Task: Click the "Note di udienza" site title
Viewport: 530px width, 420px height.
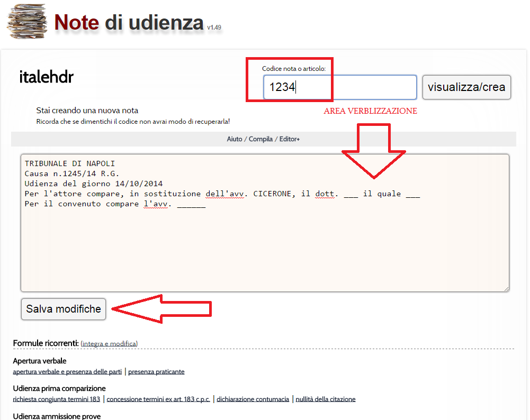Action: (x=129, y=22)
